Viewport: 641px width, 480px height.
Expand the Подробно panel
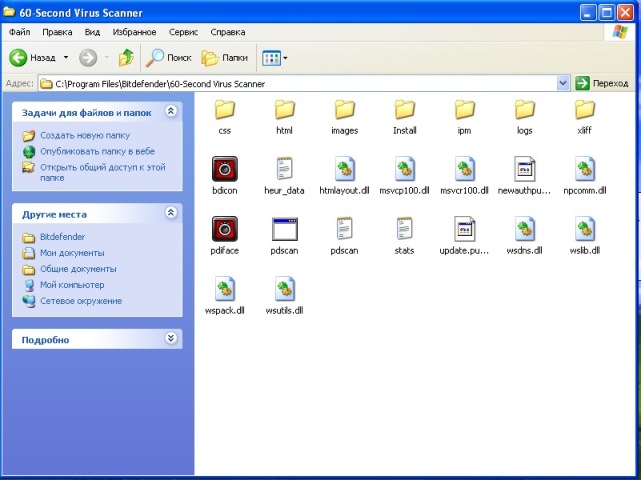170,338
